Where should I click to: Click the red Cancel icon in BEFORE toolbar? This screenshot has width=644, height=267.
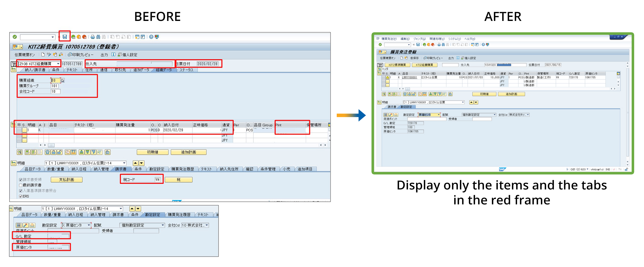84,37
